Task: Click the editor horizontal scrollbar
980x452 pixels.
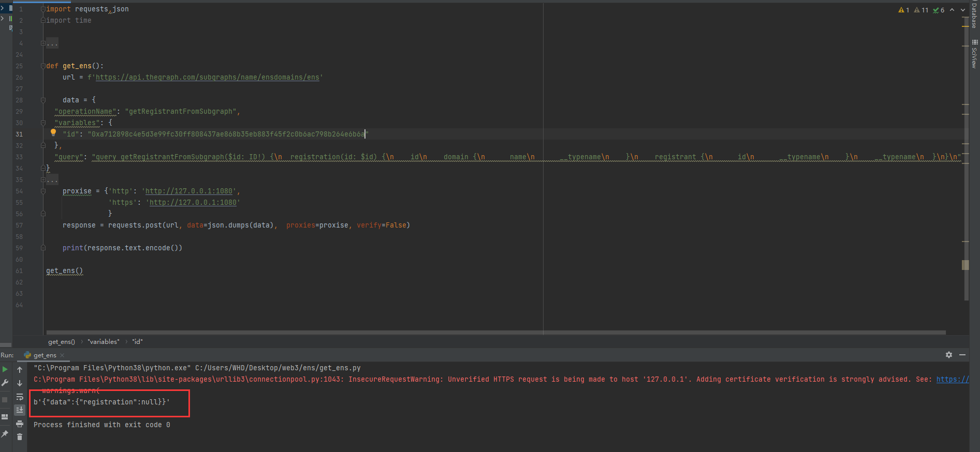Action: (x=496, y=333)
